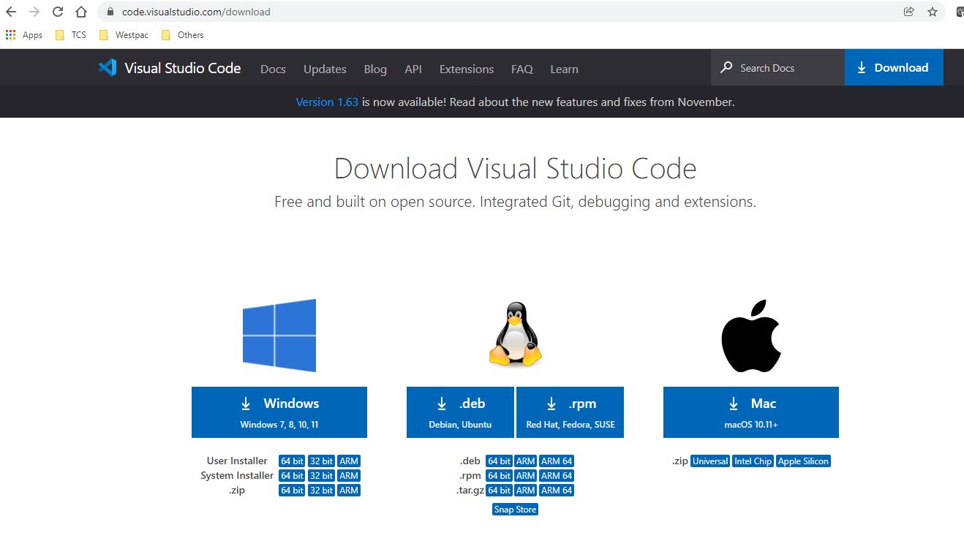Click the big Windows download button

[x=279, y=412]
